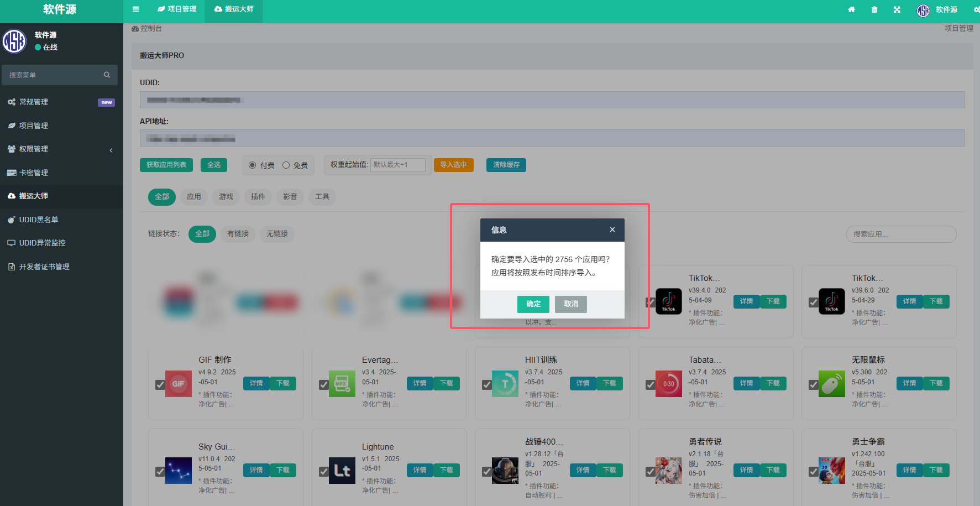Click 取消 in the dialog
The width and height of the screenshot is (980, 506).
pyautogui.click(x=571, y=304)
